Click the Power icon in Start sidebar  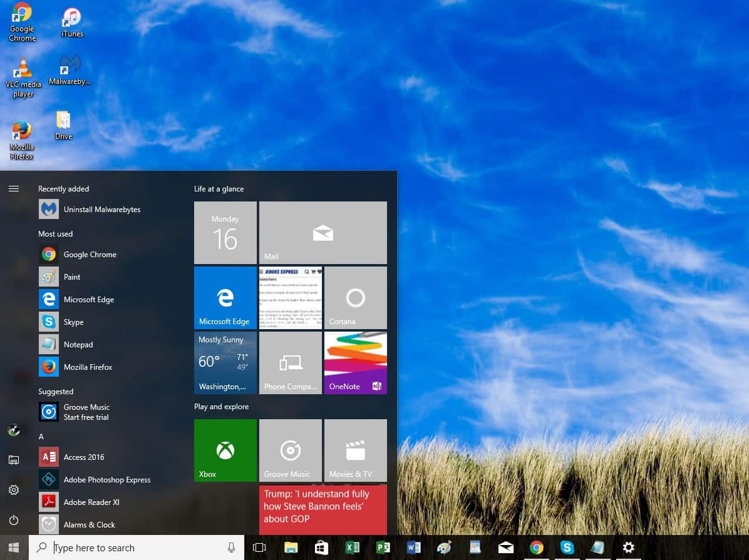point(14,520)
